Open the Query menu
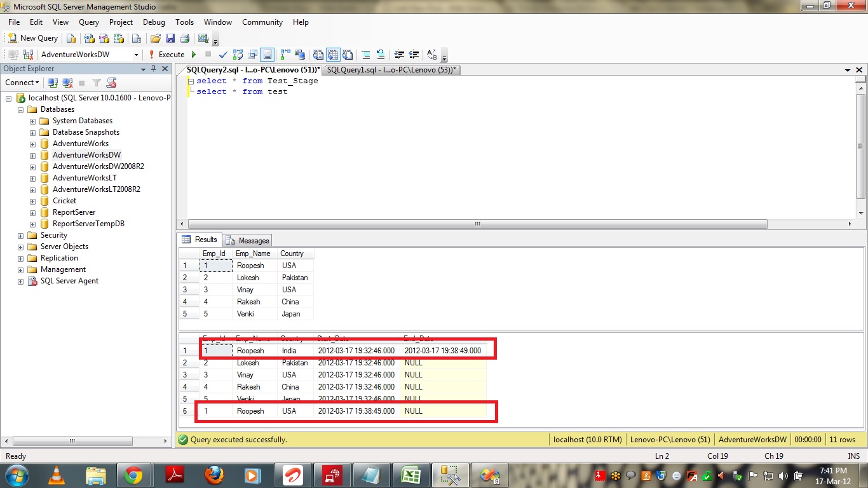The height and width of the screenshot is (488, 868). (89, 22)
